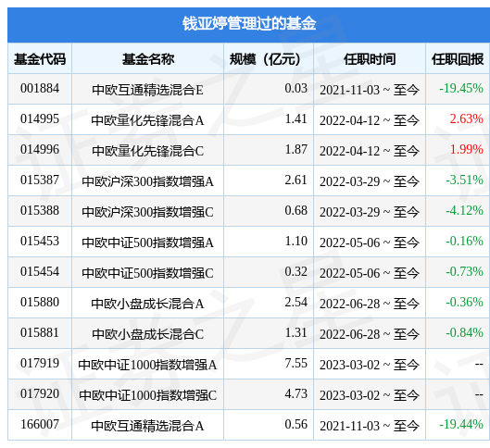Open fund 中欧互通精选混合A
The height and width of the screenshot is (448, 490).
click(x=147, y=426)
